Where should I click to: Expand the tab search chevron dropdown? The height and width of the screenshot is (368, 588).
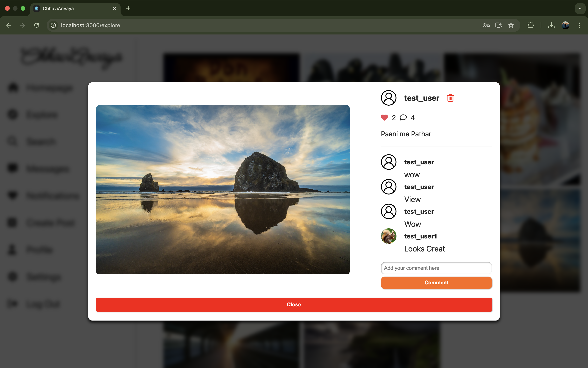click(580, 9)
